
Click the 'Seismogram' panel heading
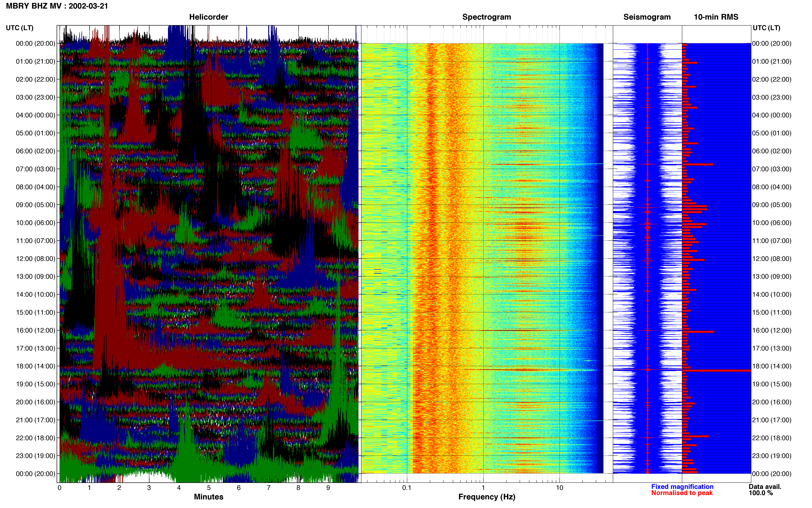[647, 17]
